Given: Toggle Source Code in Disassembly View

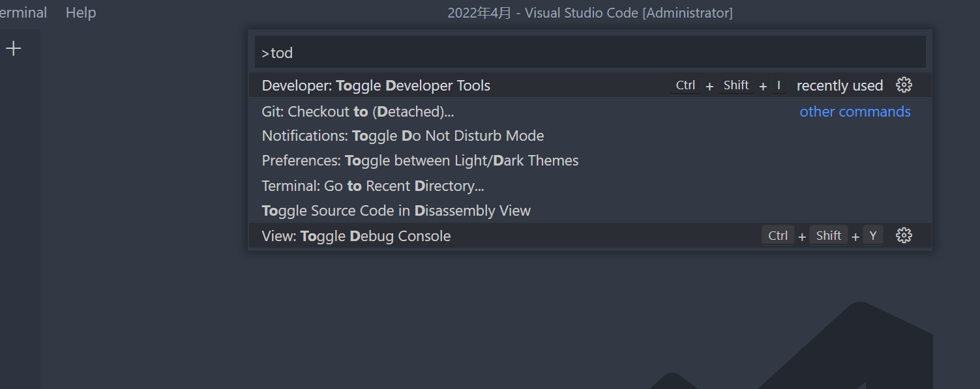Looking at the screenshot, I should point(396,210).
